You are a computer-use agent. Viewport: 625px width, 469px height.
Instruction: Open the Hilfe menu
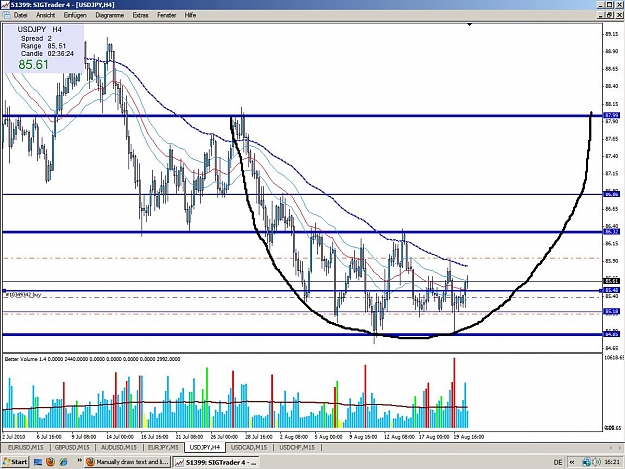coord(190,15)
